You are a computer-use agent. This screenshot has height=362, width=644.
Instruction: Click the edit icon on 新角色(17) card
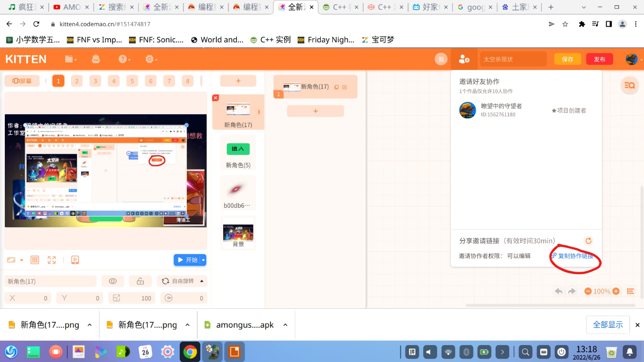point(344,87)
